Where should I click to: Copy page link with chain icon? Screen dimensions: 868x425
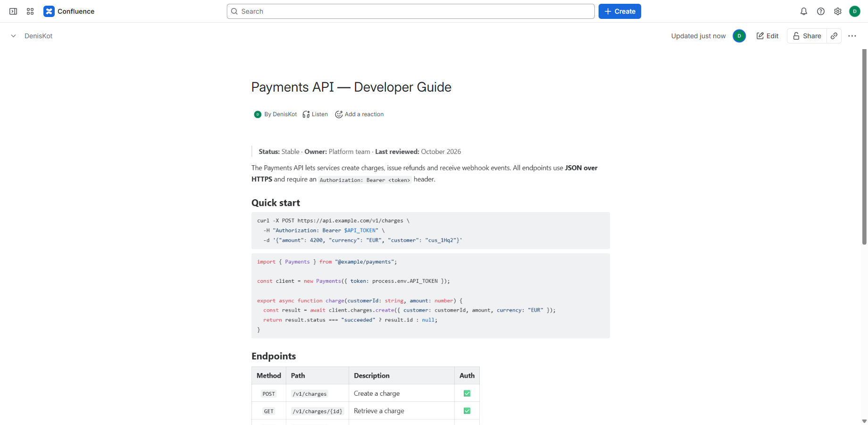click(834, 36)
